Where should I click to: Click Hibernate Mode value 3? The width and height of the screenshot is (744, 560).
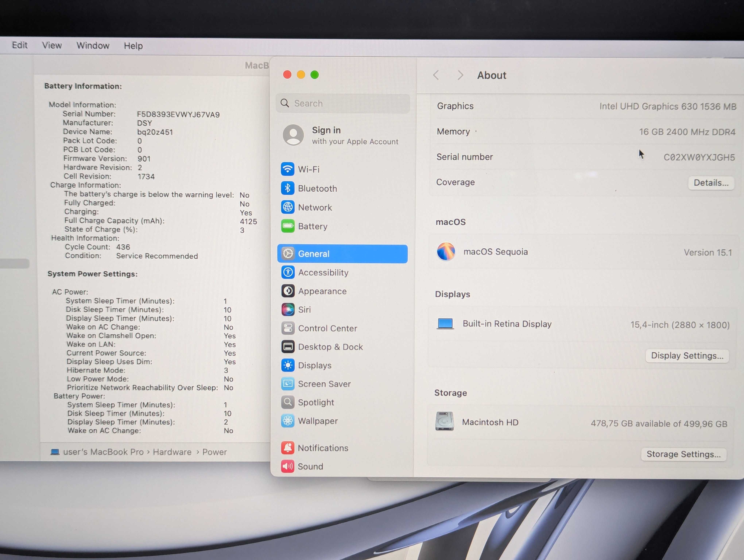point(226,370)
